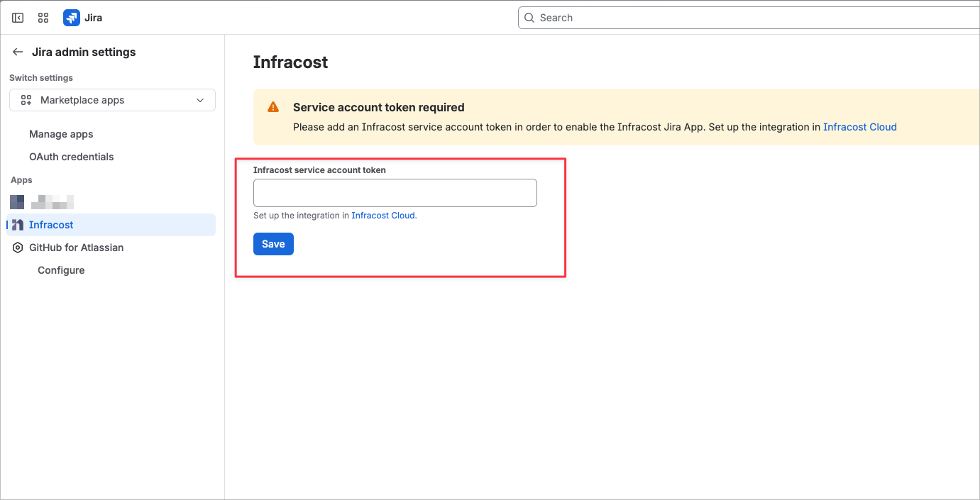Screen dimensions: 980x500
Task: Click the 'Infracost service account token' label
Action: tap(319, 170)
